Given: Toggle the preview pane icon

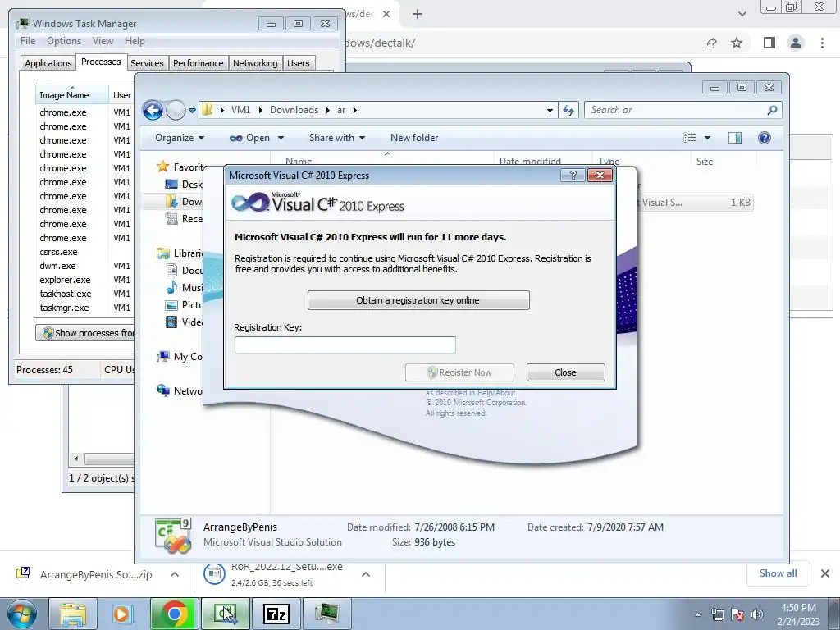Looking at the screenshot, I should (x=735, y=138).
